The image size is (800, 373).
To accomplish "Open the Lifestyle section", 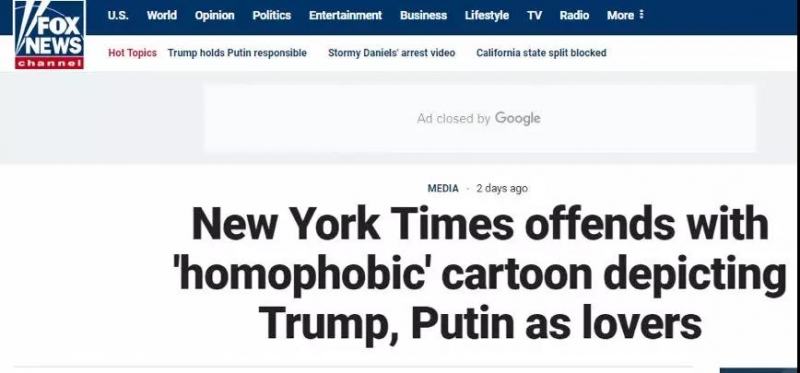I will (487, 16).
